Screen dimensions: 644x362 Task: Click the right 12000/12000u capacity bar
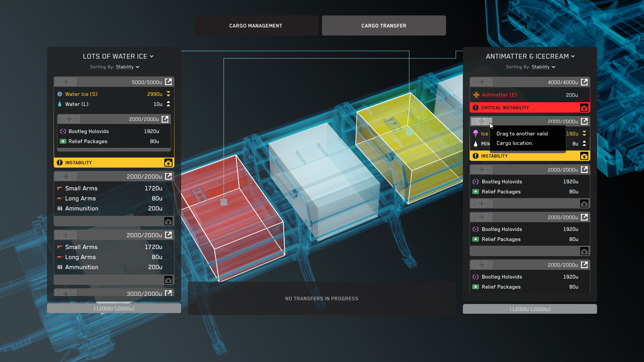[530, 309]
